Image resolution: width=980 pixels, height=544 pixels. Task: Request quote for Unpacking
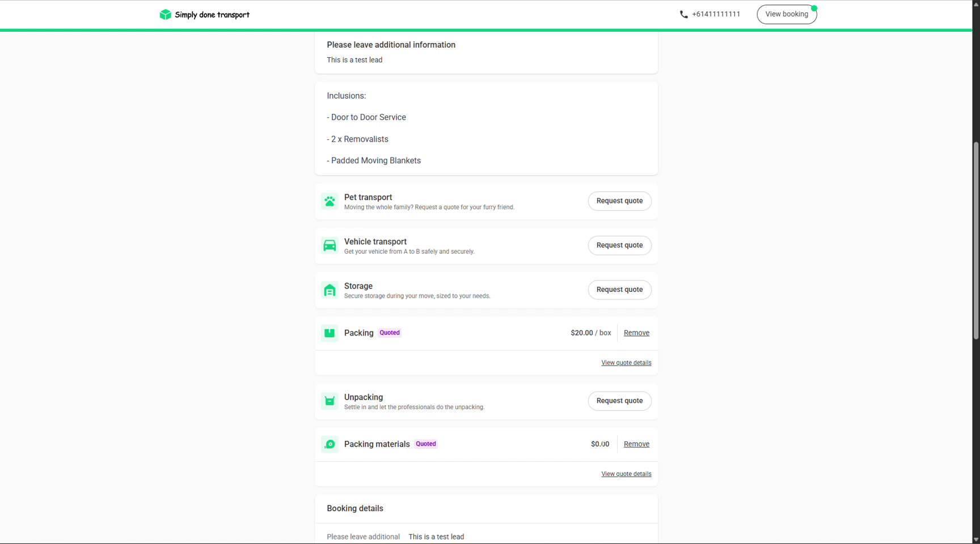pyautogui.click(x=619, y=401)
